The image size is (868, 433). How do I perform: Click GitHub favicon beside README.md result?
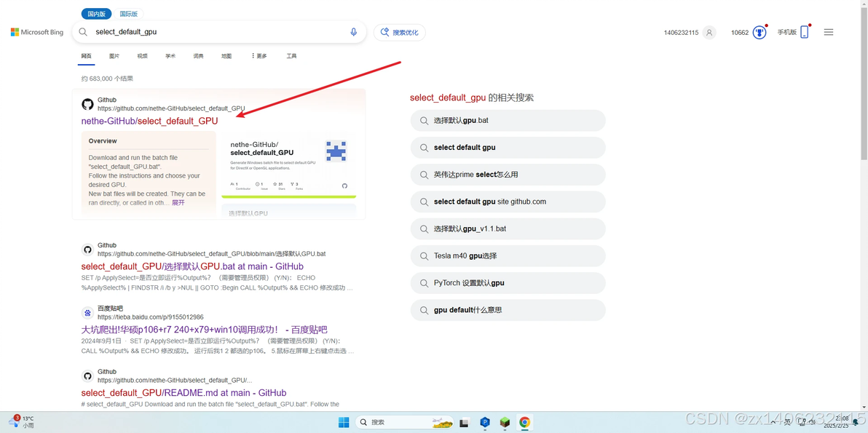pos(87,376)
